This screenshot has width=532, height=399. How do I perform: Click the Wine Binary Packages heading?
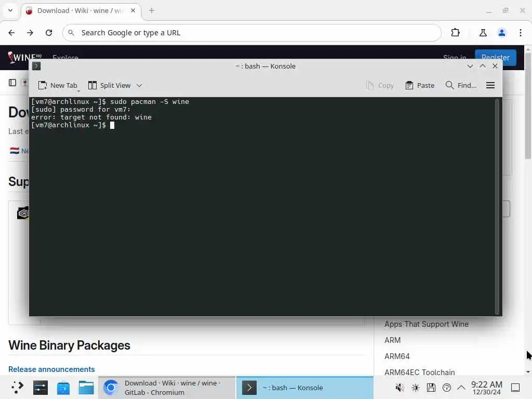pyautogui.click(x=69, y=345)
